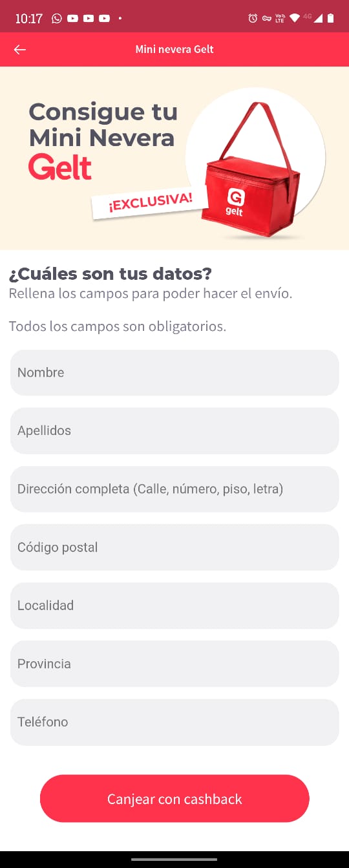Tap the alarm clock status icon
Image resolution: width=349 pixels, height=868 pixels.
pyautogui.click(x=253, y=18)
